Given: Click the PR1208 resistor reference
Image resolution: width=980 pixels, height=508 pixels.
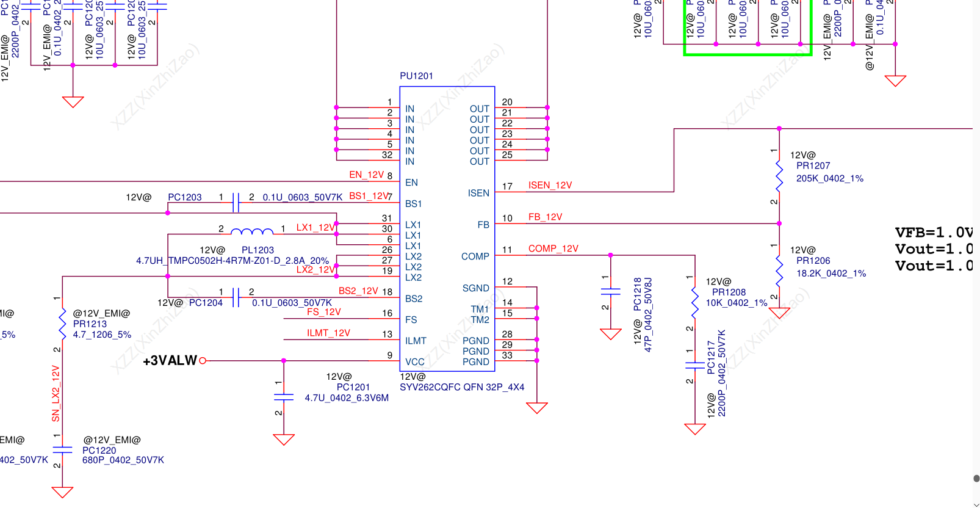Looking at the screenshot, I should [729, 292].
